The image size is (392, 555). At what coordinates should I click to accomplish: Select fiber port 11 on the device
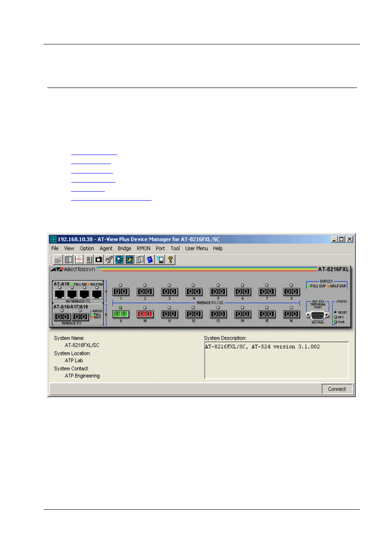pos(169,314)
